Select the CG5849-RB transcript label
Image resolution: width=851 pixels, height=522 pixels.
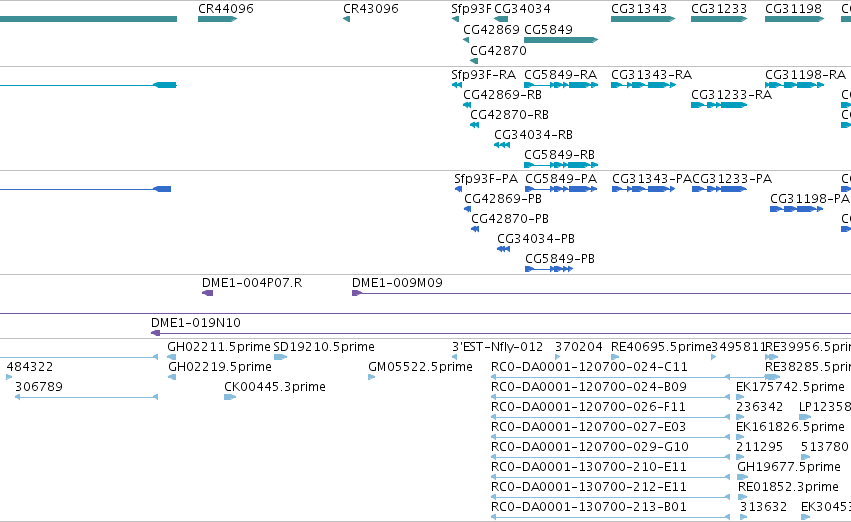[559, 155]
